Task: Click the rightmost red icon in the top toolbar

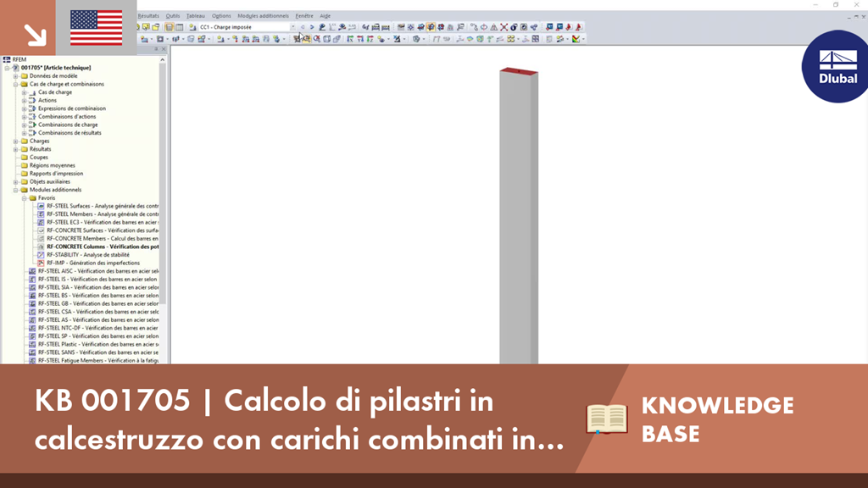Action: click(579, 26)
